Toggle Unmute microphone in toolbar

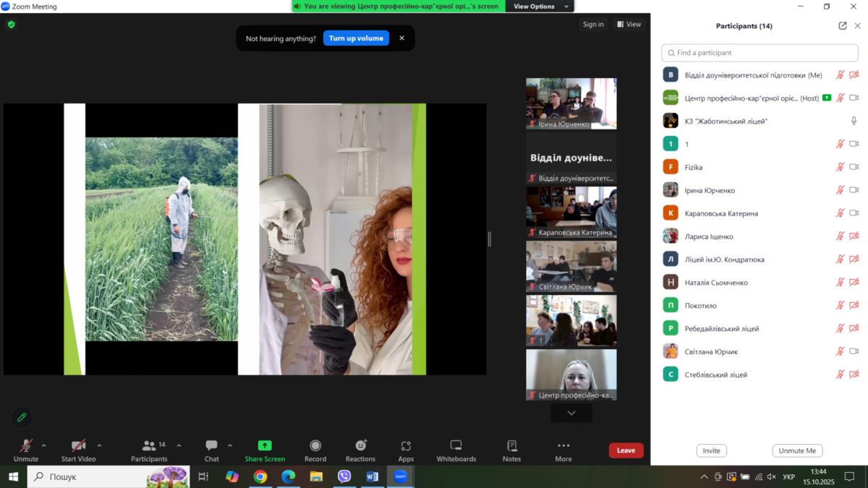[x=26, y=450]
